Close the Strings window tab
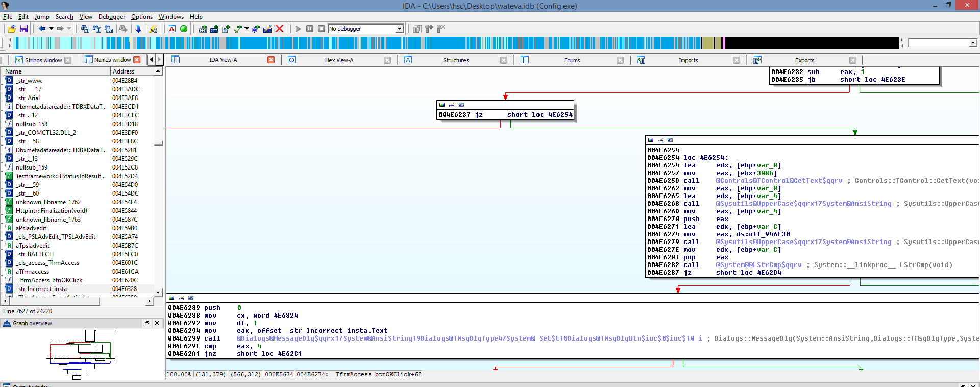Viewport: 980px width, 387px height. click(68, 60)
